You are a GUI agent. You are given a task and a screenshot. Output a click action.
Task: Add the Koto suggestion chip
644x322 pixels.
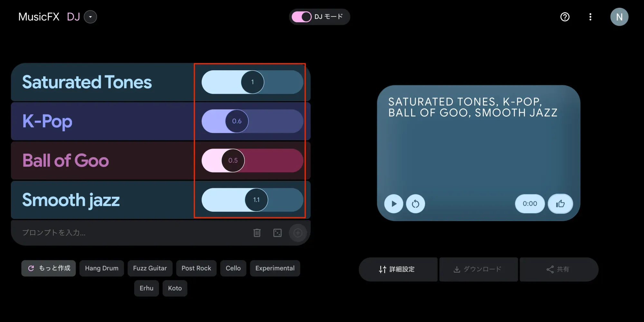175,288
